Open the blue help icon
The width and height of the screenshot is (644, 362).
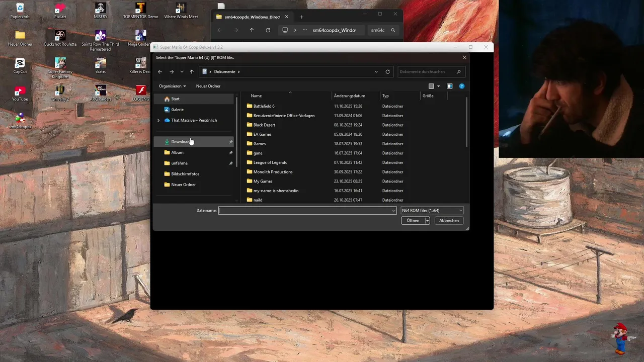click(462, 86)
